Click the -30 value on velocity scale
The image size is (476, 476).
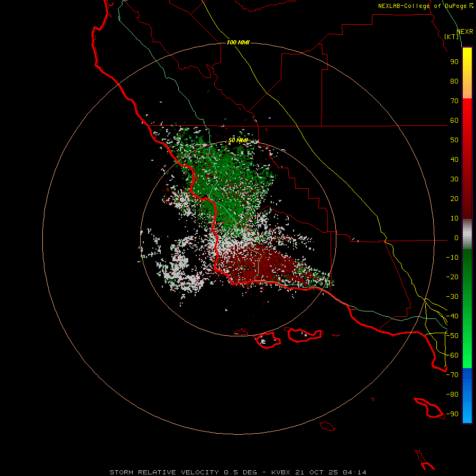click(452, 297)
